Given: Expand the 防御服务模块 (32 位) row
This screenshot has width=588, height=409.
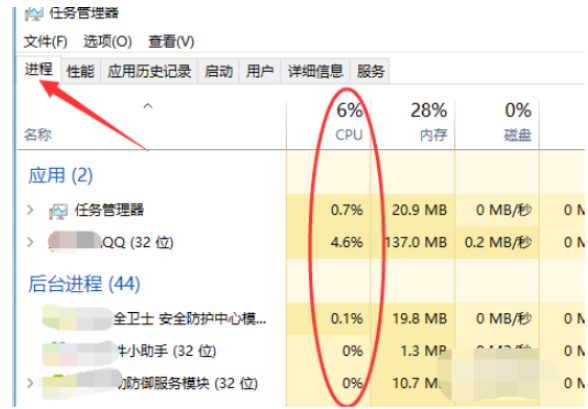Looking at the screenshot, I should click(30, 383).
